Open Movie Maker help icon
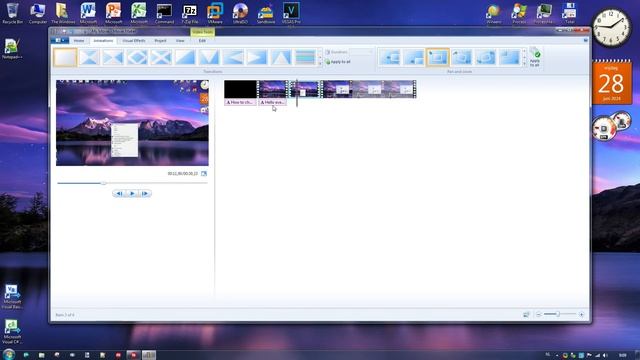Viewport: 640px width, 360px height. coord(585,40)
